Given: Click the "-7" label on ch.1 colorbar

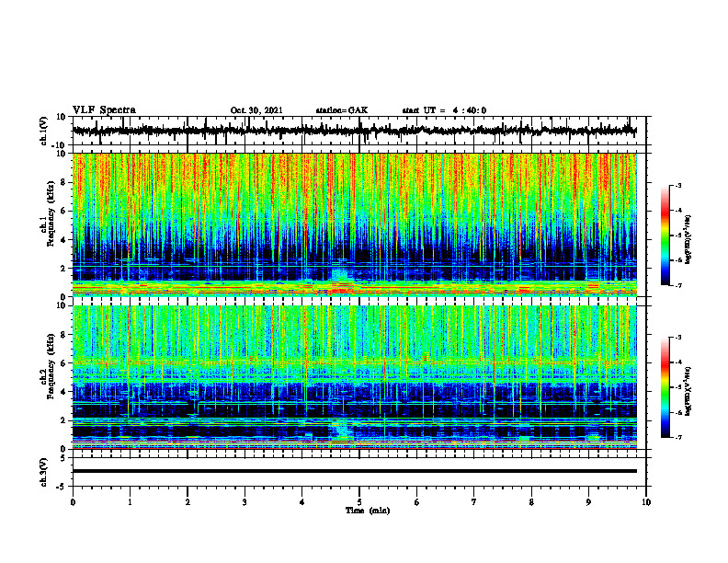Looking at the screenshot, I should point(678,285).
